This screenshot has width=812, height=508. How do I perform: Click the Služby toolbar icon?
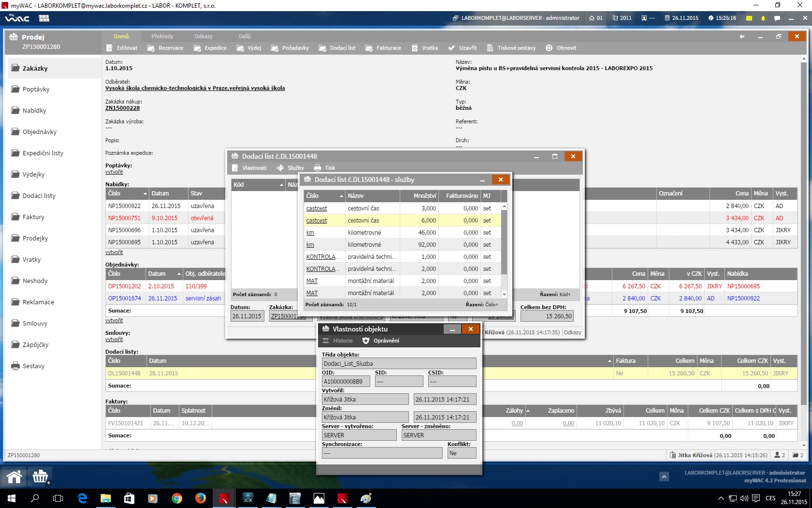pos(280,168)
